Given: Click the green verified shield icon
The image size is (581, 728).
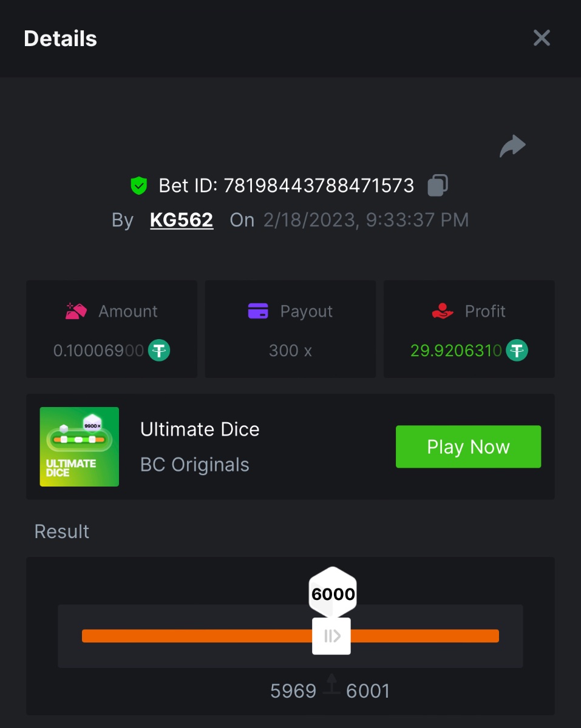Looking at the screenshot, I should pyautogui.click(x=139, y=186).
